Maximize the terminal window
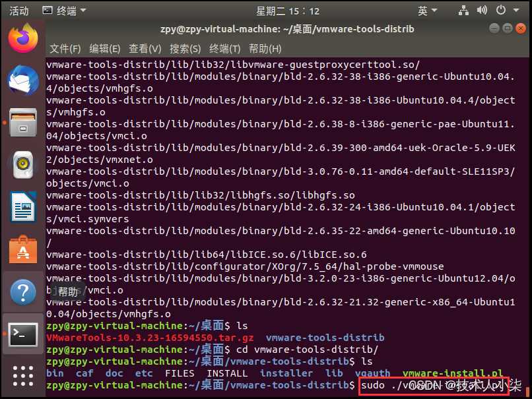532x399 pixels. click(508, 28)
